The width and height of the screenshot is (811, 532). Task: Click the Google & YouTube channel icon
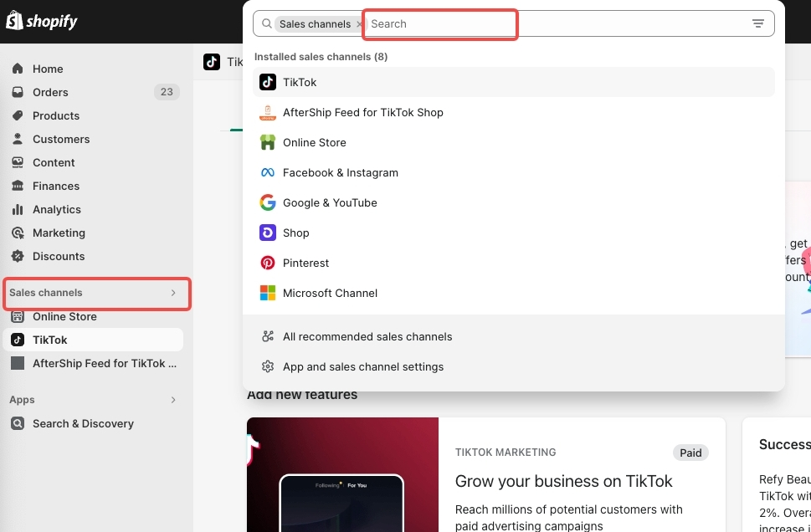(268, 202)
